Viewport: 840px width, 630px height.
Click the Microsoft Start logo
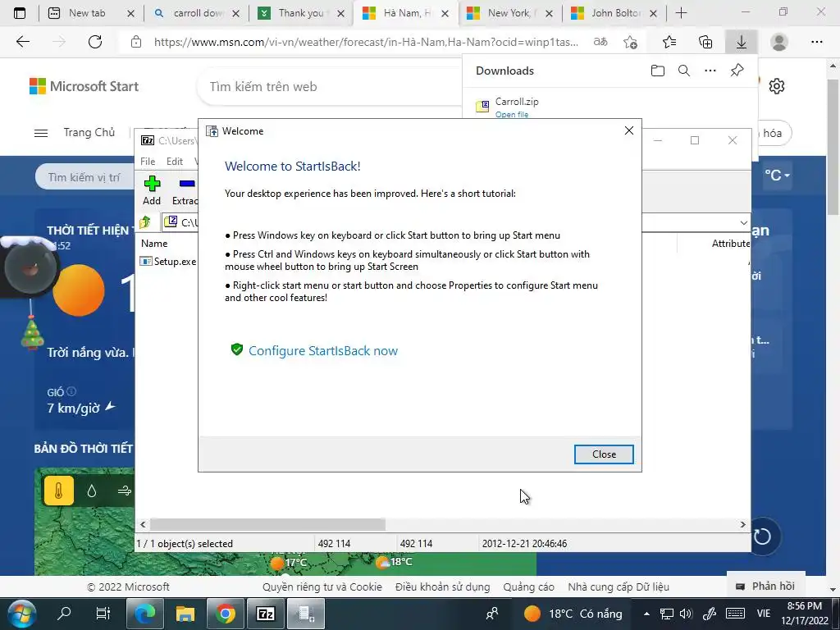84,86
